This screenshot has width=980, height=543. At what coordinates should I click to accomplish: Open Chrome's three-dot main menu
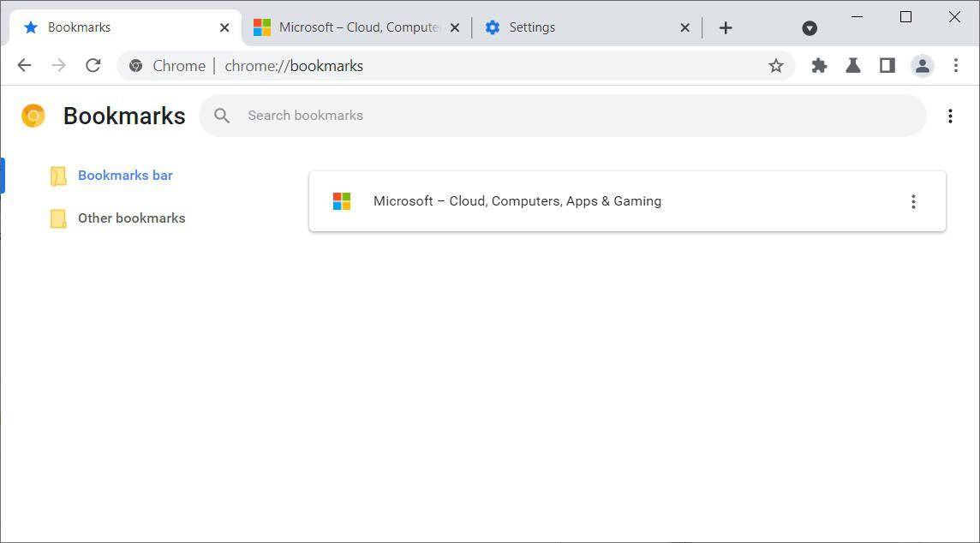tap(956, 66)
